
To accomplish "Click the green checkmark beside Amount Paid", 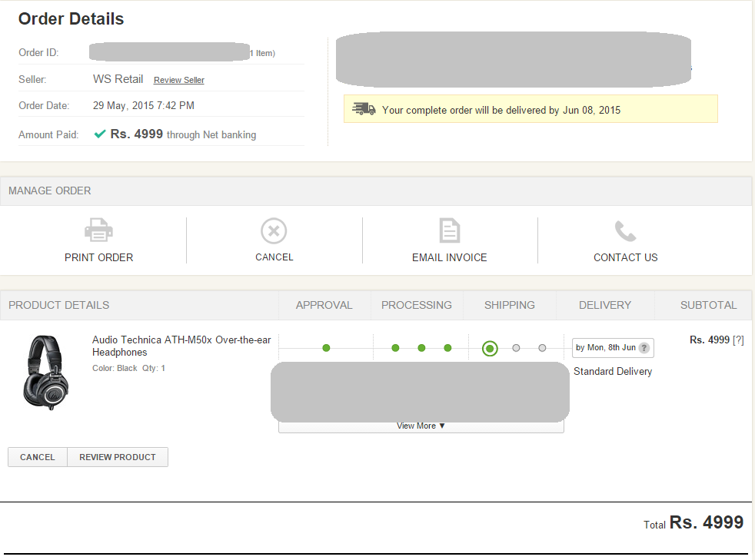I will click(x=100, y=134).
